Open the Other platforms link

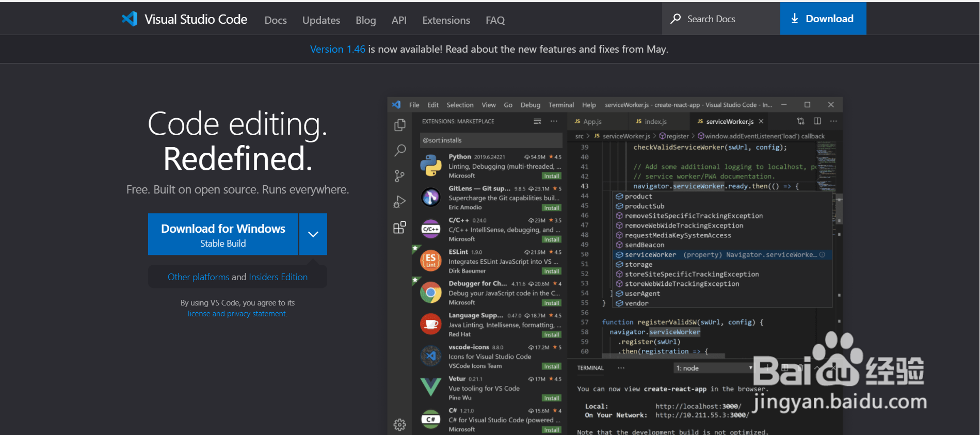198,277
